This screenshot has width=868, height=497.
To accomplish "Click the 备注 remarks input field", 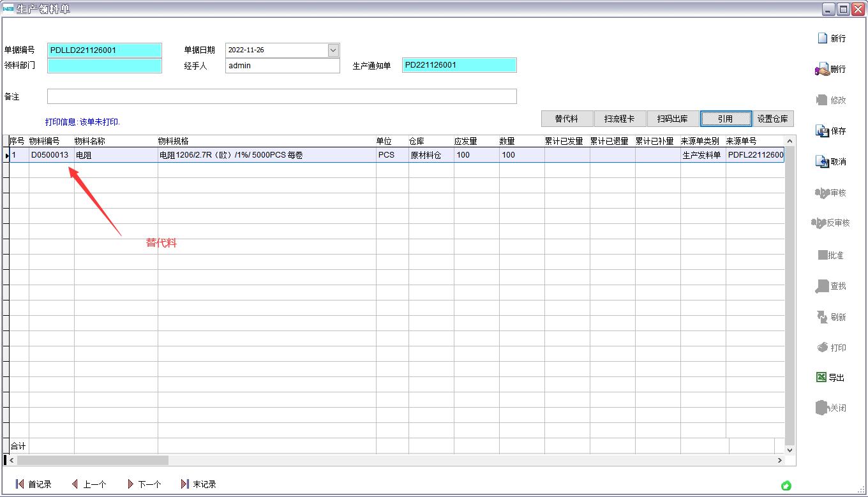I will tap(281, 96).
